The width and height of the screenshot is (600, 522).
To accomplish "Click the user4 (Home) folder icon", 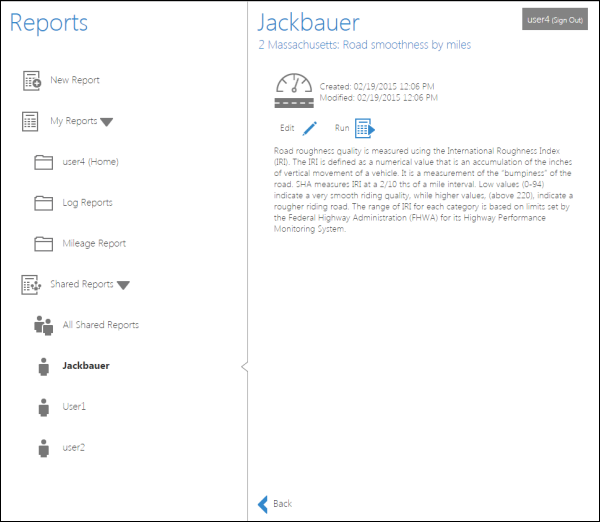I will coord(43,163).
